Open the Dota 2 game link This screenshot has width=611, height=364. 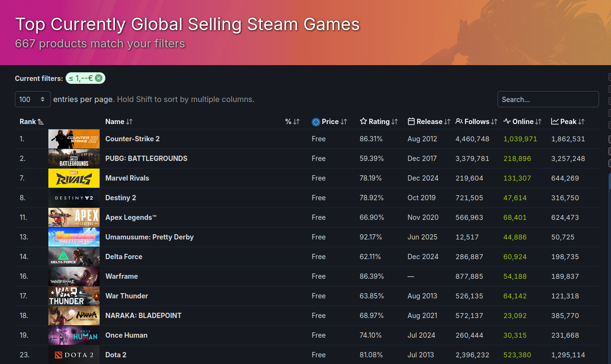(x=116, y=355)
